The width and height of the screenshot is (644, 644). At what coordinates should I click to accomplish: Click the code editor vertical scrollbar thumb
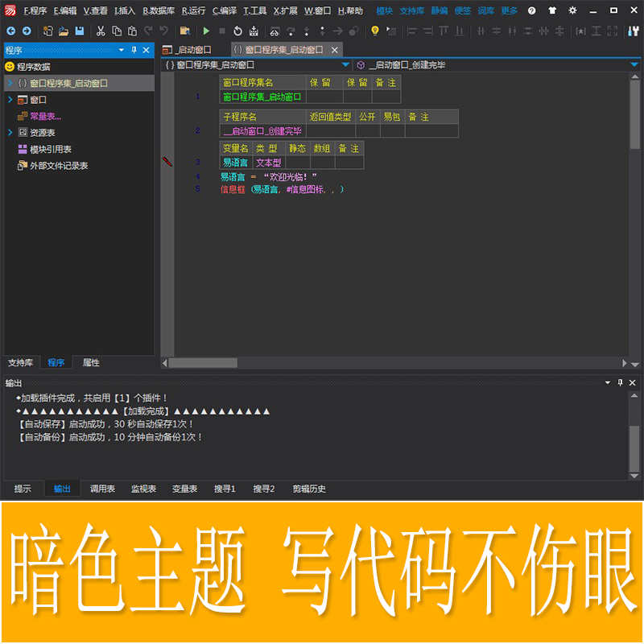pos(634,115)
